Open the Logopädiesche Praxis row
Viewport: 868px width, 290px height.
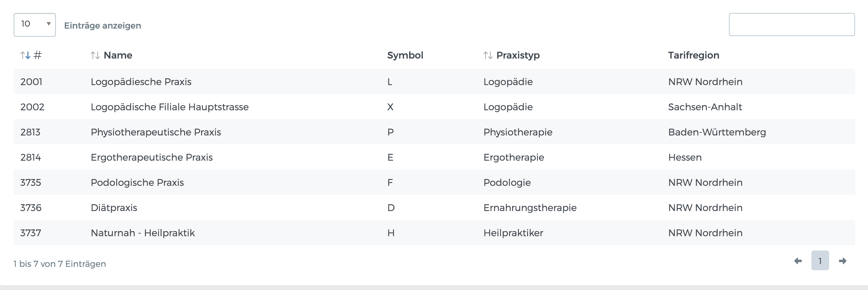click(141, 82)
